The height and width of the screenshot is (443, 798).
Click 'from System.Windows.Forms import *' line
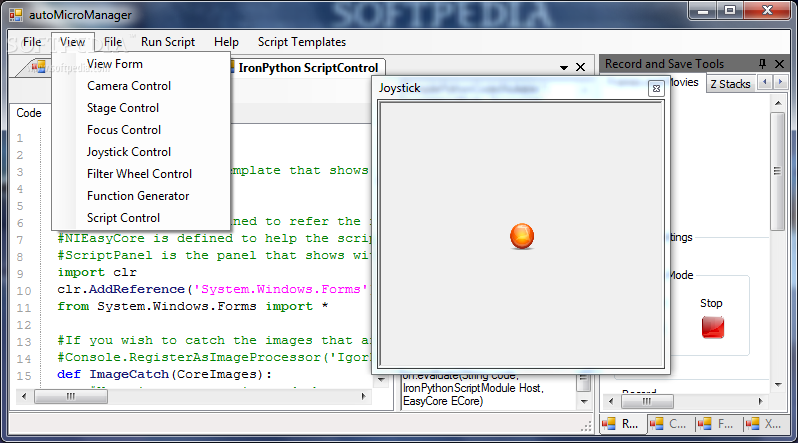[x=192, y=307]
